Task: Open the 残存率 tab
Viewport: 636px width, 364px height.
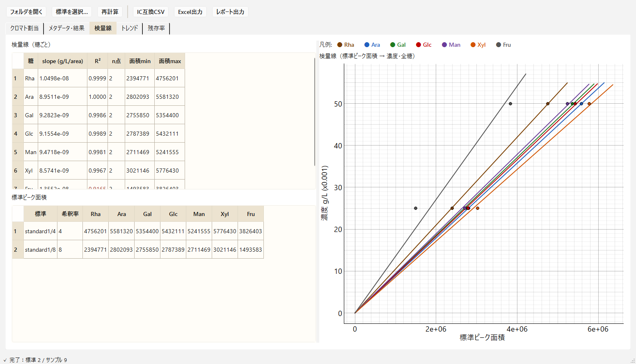Action: click(x=156, y=28)
